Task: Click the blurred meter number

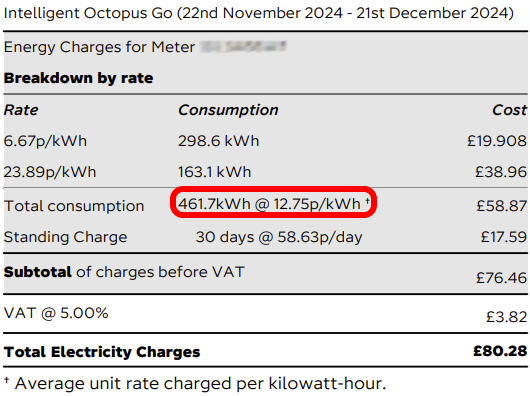Action: [243, 47]
